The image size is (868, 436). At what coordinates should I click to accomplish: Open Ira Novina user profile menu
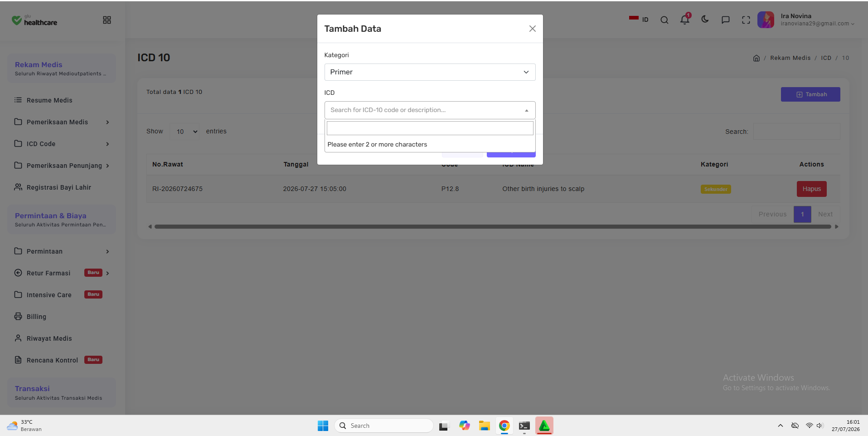[x=806, y=20]
